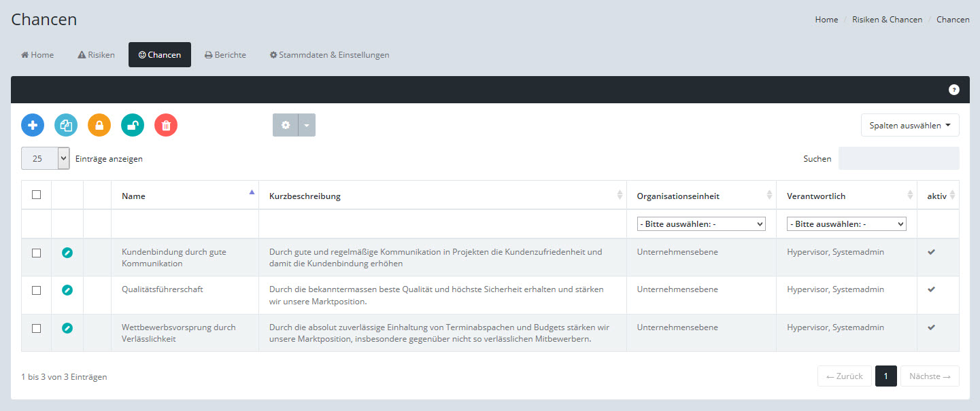Click the gray gear settings button
This screenshot has width=980, height=411.
click(286, 125)
